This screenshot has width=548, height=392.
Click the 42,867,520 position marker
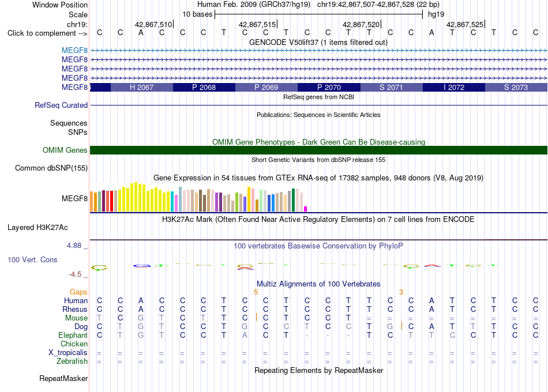point(361,24)
